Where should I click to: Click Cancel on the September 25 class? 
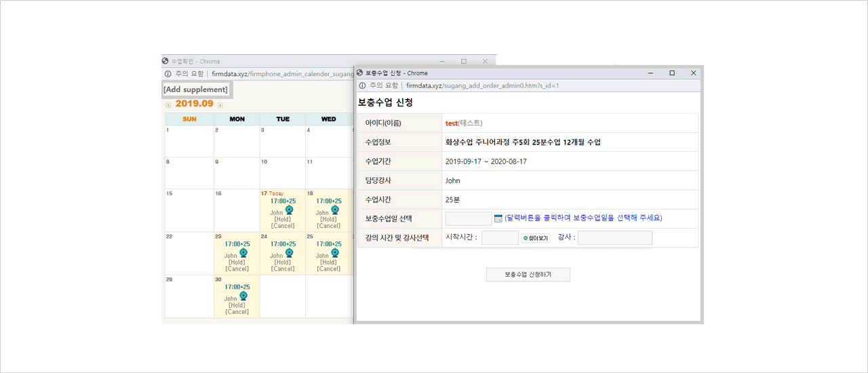[329, 269]
